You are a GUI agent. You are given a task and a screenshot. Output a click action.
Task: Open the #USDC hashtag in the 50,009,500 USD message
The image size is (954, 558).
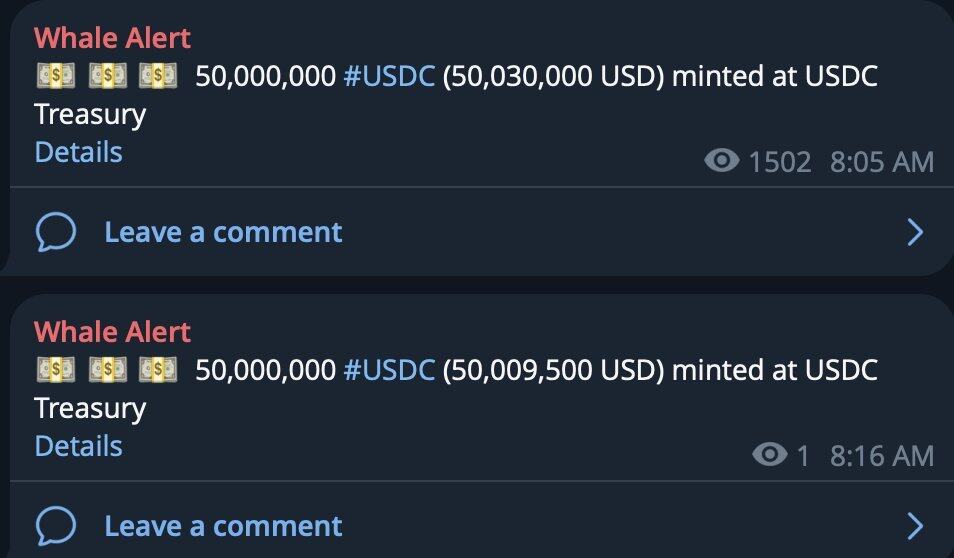pos(389,370)
